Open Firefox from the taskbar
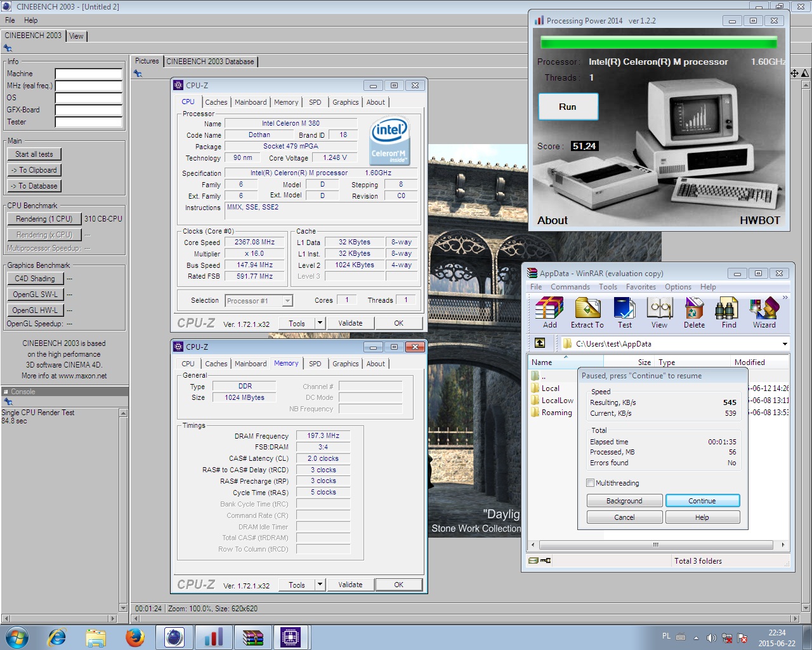This screenshot has width=812, height=650. tap(134, 637)
